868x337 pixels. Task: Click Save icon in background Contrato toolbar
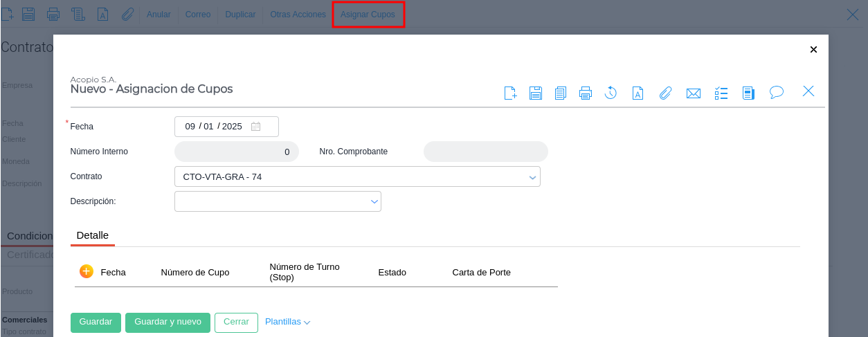(x=28, y=14)
